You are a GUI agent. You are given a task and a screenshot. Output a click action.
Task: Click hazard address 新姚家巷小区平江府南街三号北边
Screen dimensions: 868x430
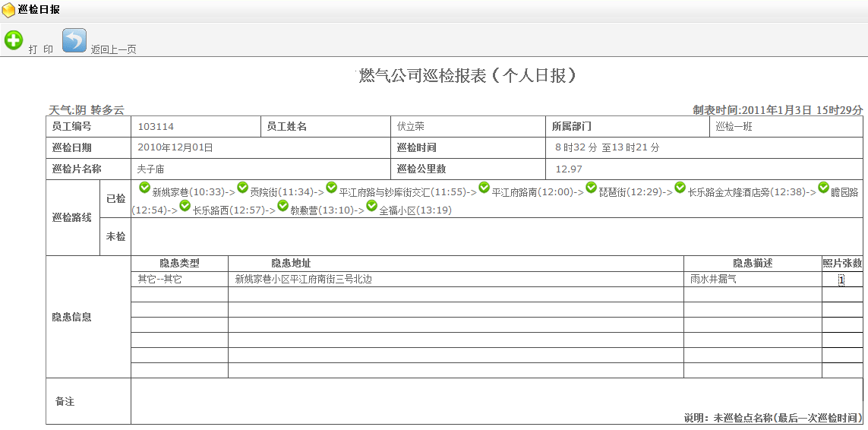click(x=303, y=280)
